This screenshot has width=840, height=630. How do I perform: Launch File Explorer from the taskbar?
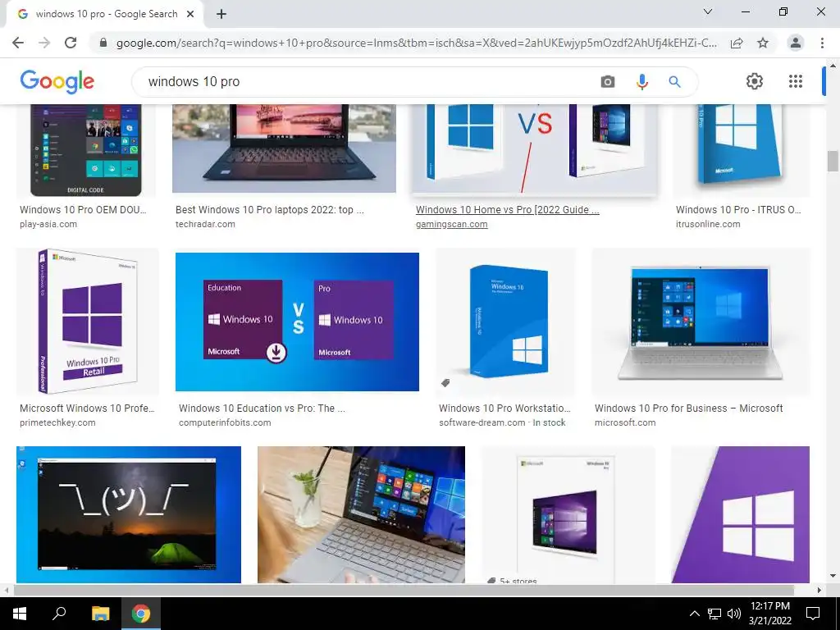coord(100,614)
